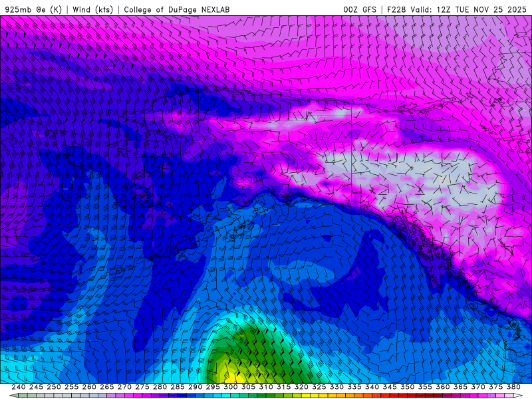This screenshot has width=532, height=399.
Task: Click the '00Z GFS' model run label
Action: pyautogui.click(x=360, y=9)
